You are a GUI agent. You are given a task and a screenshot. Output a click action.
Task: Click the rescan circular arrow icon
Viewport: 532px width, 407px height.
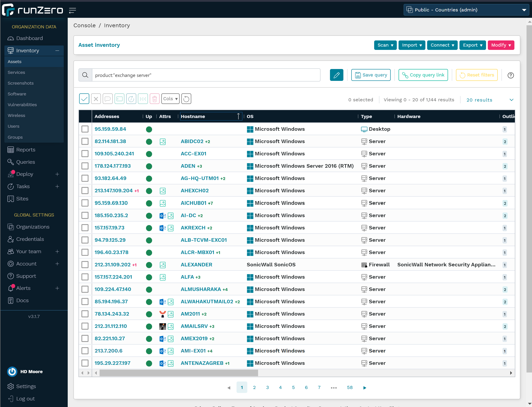(131, 99)
